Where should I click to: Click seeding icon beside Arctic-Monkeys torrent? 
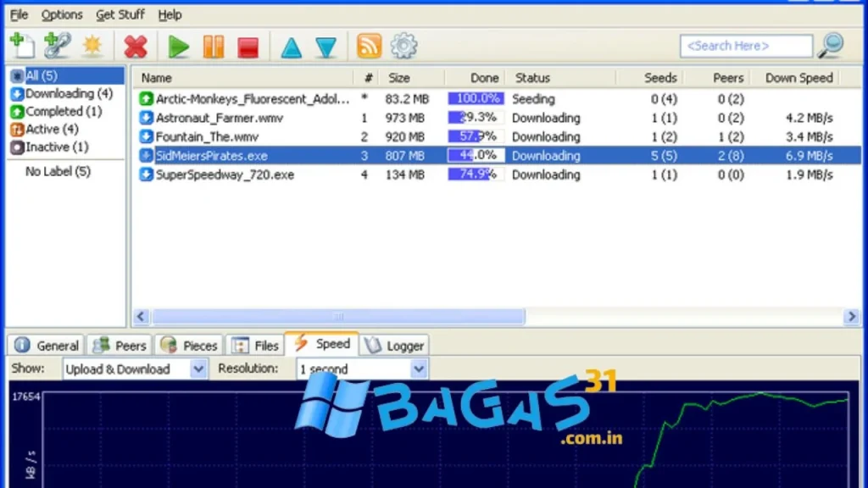(146, 99)
